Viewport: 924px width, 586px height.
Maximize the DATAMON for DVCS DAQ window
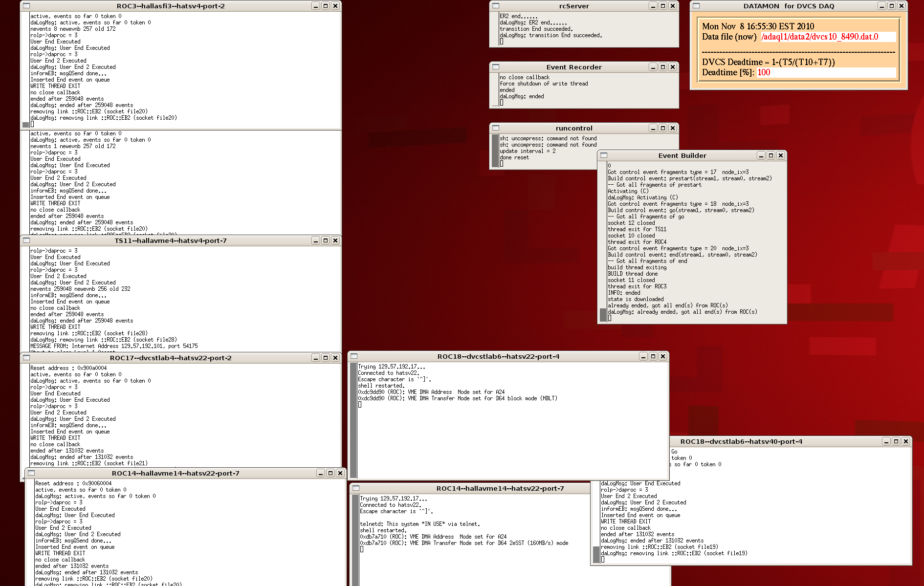point(892,6)
